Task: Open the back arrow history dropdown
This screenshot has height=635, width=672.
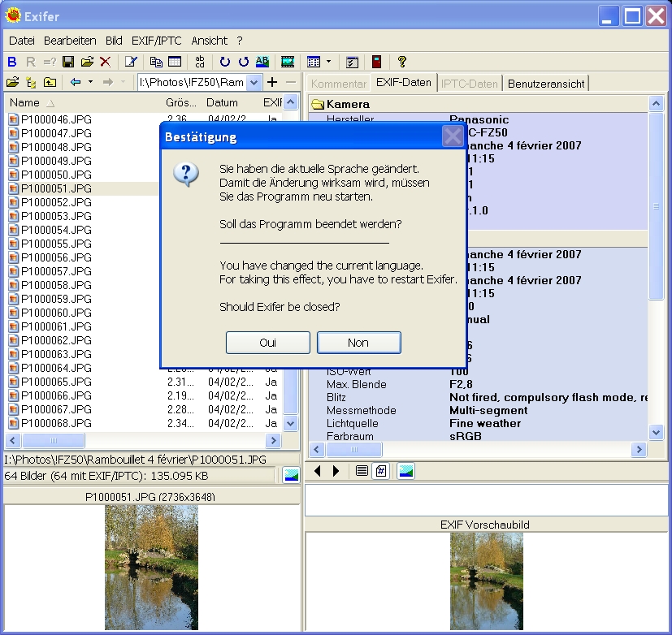Action: click(90, 82)
